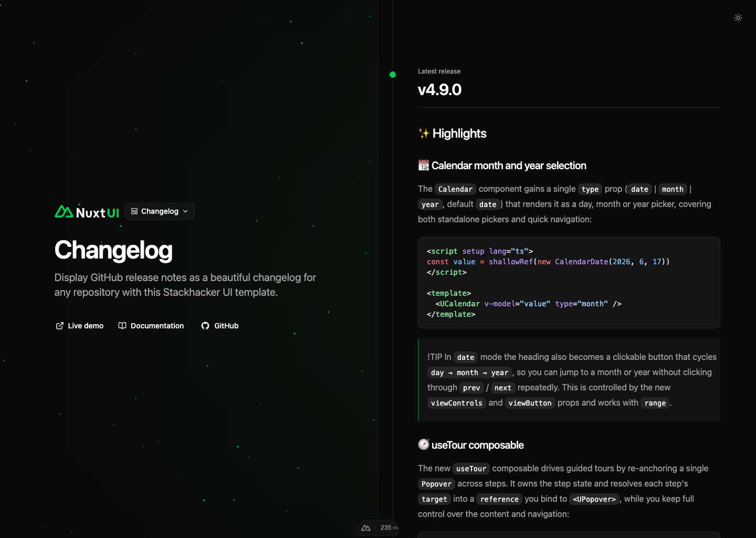Viewport: 756px width, 538px height.
Task: Click the calendar emoji icon in heading
Action: tap(424, 165)
